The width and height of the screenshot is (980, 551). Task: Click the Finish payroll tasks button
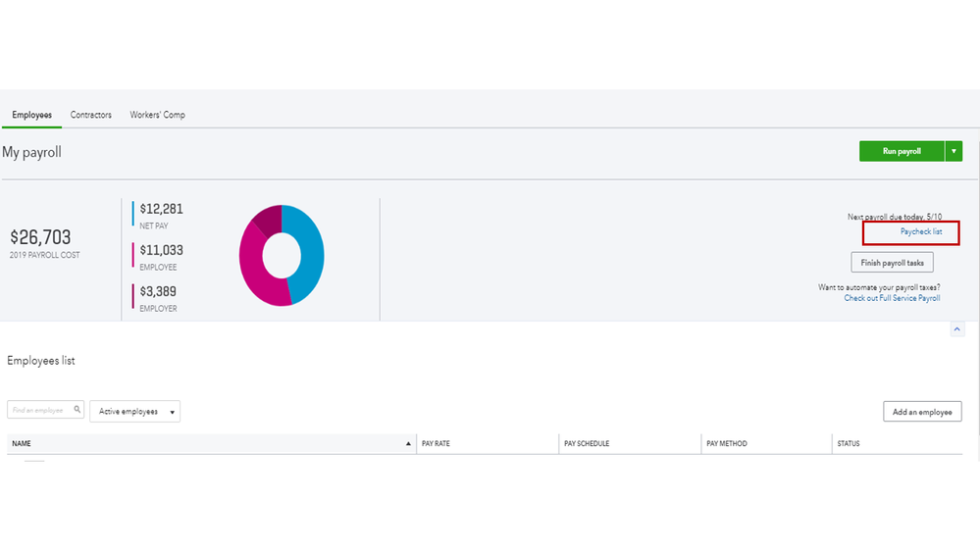tap(892, 263)
